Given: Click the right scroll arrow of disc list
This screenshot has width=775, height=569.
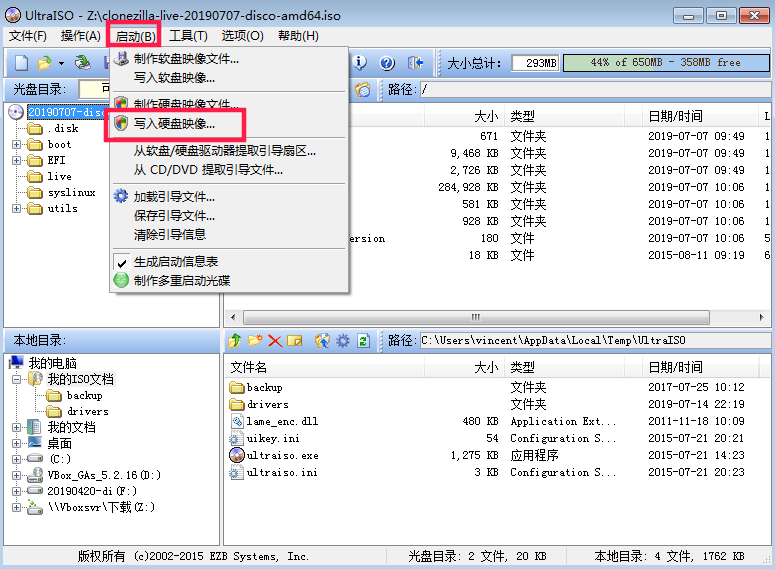Looking at the screenshot, I should (762, 317).
